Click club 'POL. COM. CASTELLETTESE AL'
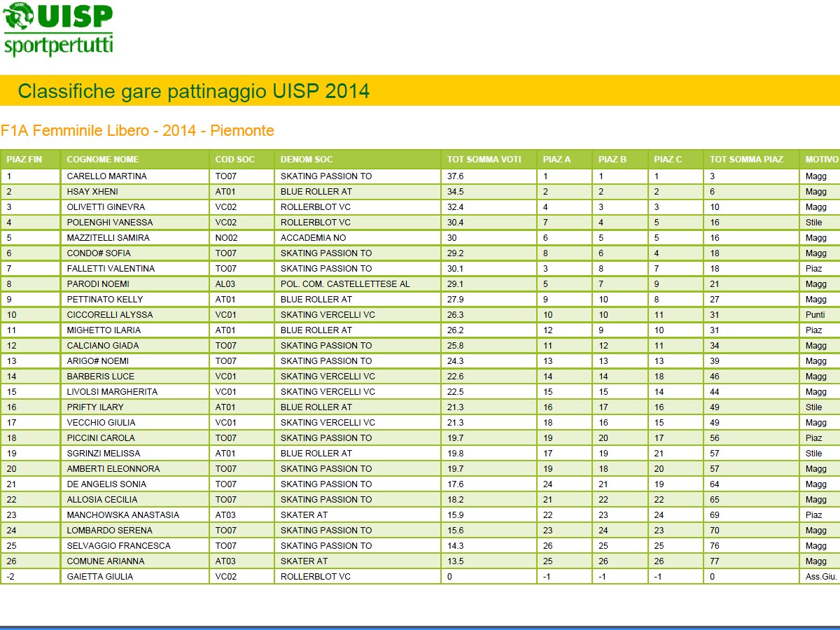Screen dimensions: 840x630 [345, 284]
